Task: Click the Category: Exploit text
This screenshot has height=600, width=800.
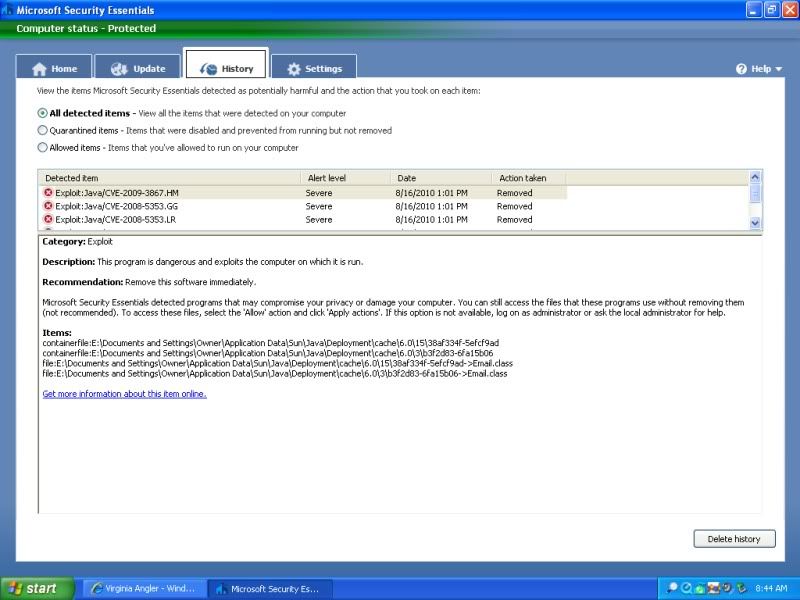Action: click(78, 241)
